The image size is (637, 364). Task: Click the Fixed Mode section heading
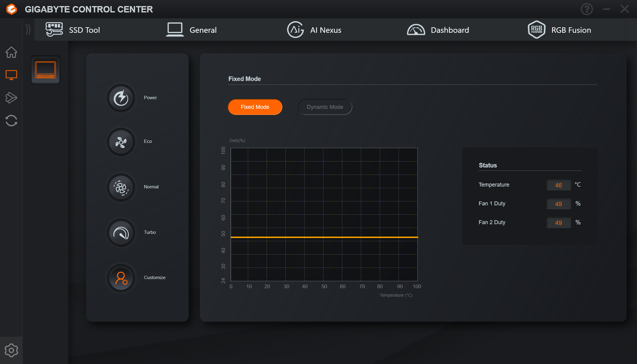click(244, 79)
